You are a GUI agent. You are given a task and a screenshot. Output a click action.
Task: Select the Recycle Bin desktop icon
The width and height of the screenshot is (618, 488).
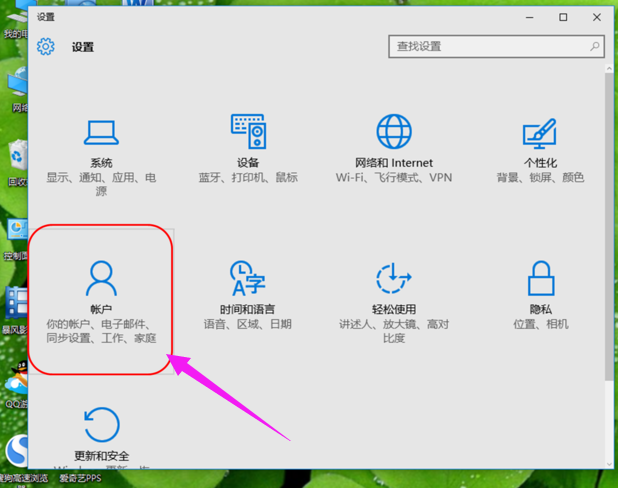16,158
